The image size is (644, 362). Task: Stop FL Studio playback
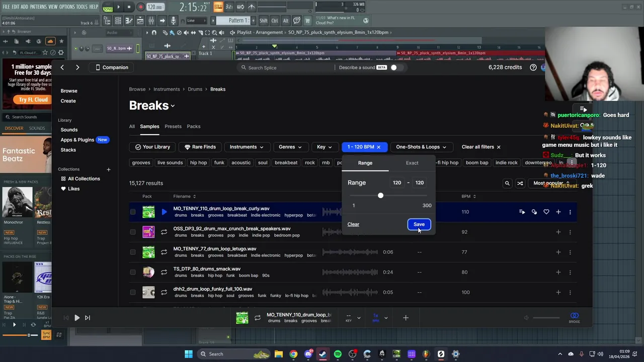click(x=129, y=7)
